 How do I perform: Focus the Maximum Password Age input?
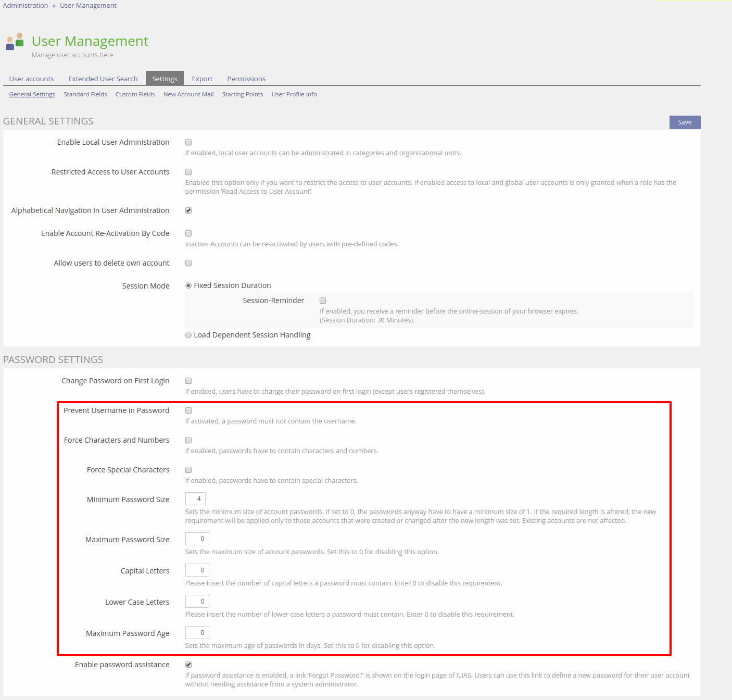point(197,633)
